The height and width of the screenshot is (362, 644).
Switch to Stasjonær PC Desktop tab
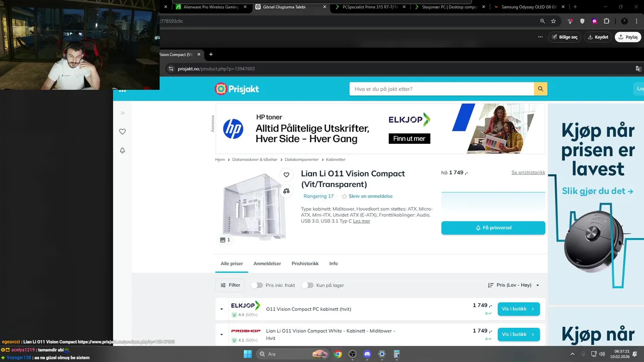pos(449,7)
